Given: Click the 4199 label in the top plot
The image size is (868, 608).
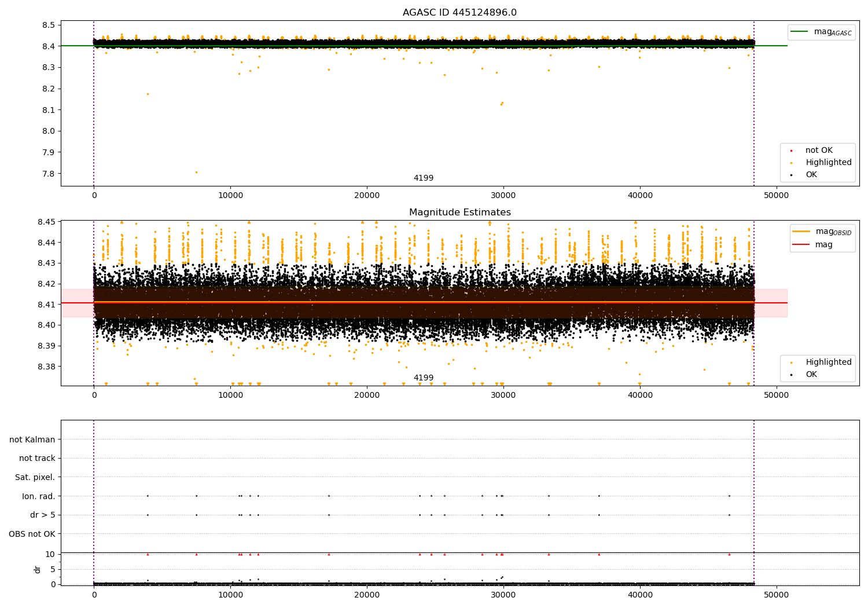Looking at the screenshot, I should coord(423,178).
